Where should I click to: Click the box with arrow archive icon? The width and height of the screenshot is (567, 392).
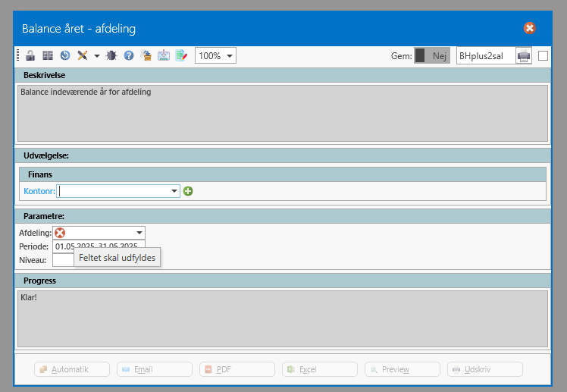(x=146, y=55)
